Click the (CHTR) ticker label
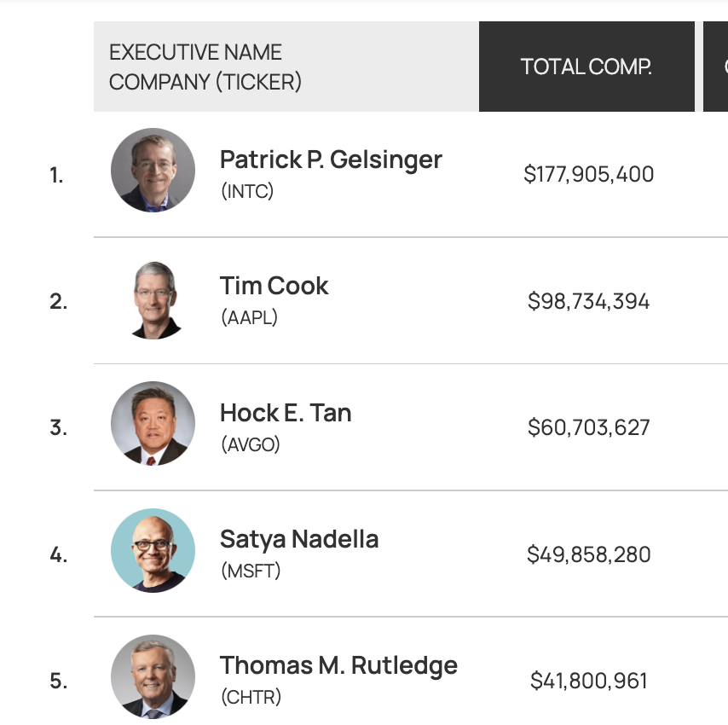Screen dimensions: 728x725 pyautogui.click(x=251, y=697)
